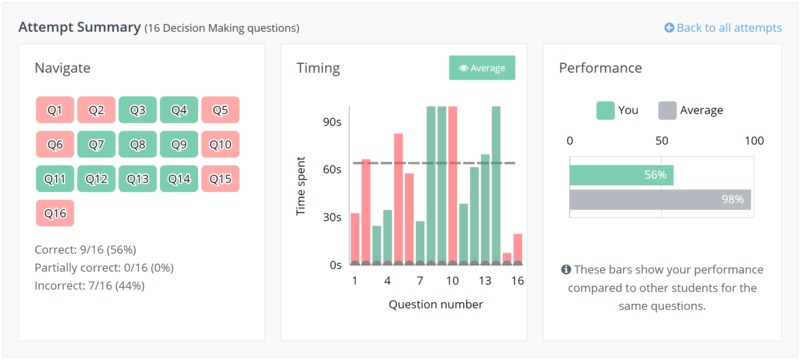Jump to question Q5

pos(220,110)
